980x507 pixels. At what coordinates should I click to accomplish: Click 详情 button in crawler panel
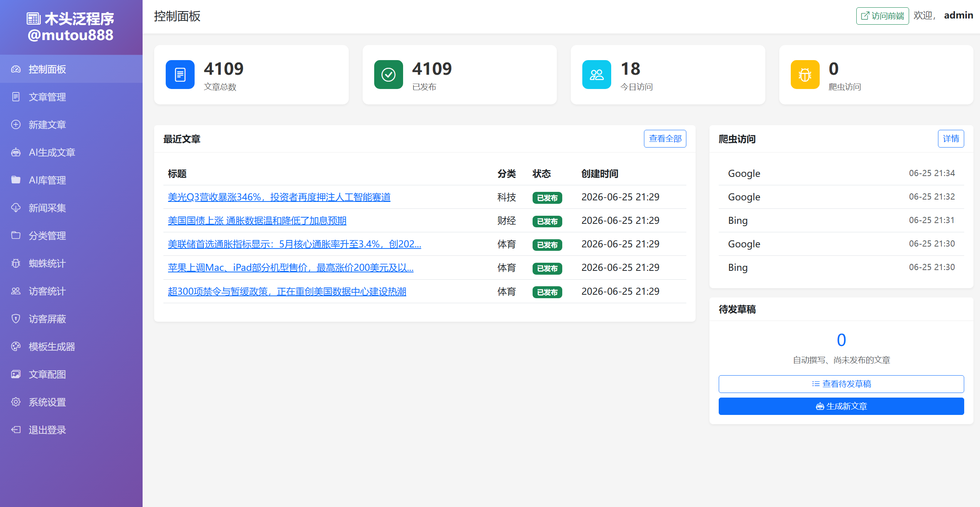coord(951,139)
